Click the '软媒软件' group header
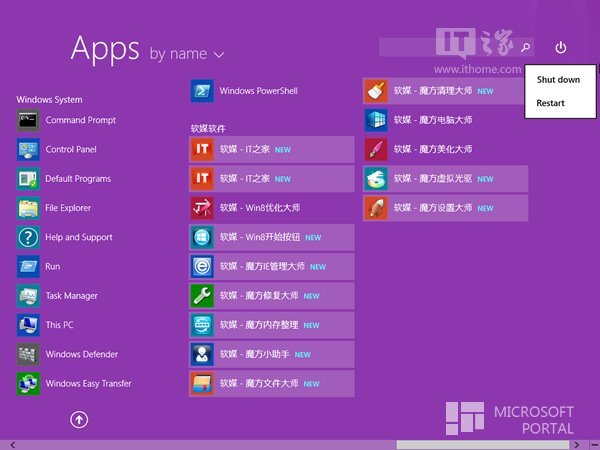Image resolution: width=600 pixels, height=450 pixels. point(208,129)
